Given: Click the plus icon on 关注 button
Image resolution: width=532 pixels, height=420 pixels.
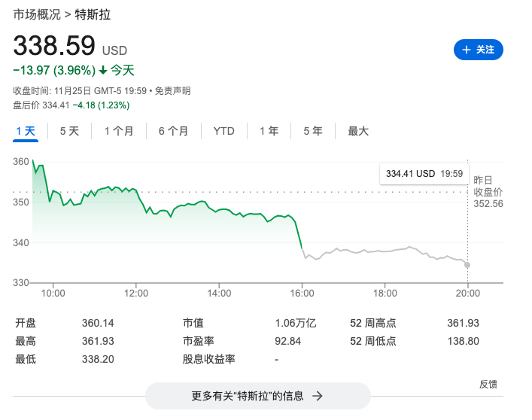Looking at the screenshot, I should coord(466,50).
